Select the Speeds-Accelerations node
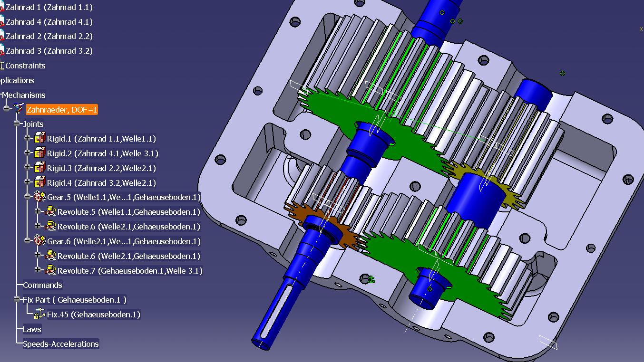This screenshot has width=644, height=362. click(x=61, y=344)
